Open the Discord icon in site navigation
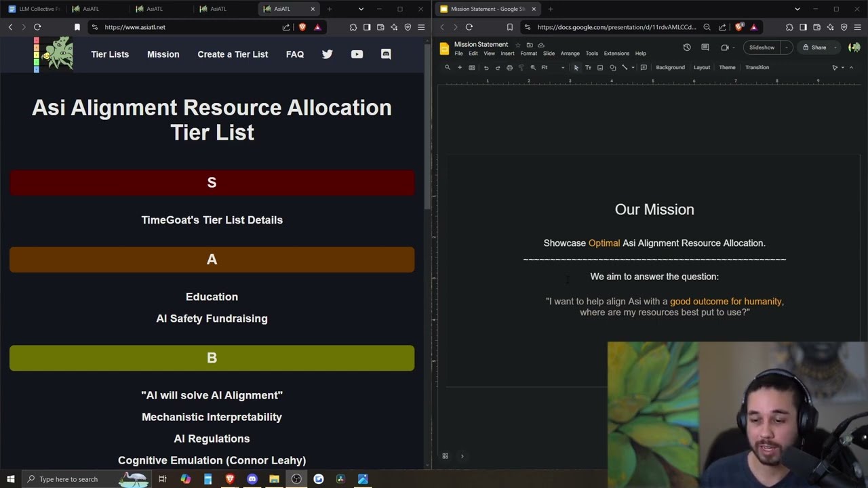This screenshot has width=868, height=488. (386, 54)
